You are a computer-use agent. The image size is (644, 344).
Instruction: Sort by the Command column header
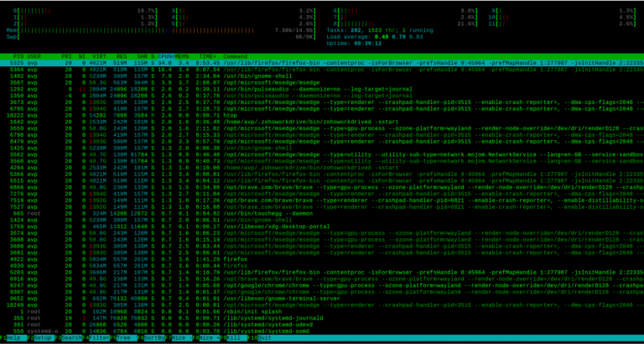pos(236,56)
